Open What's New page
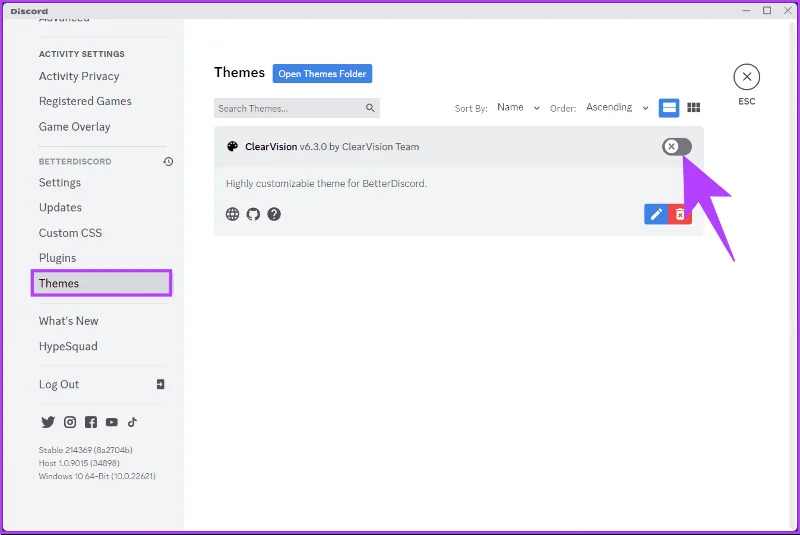Image resolution: width=800 pixels, height=535 pixels. click(68, 321)
